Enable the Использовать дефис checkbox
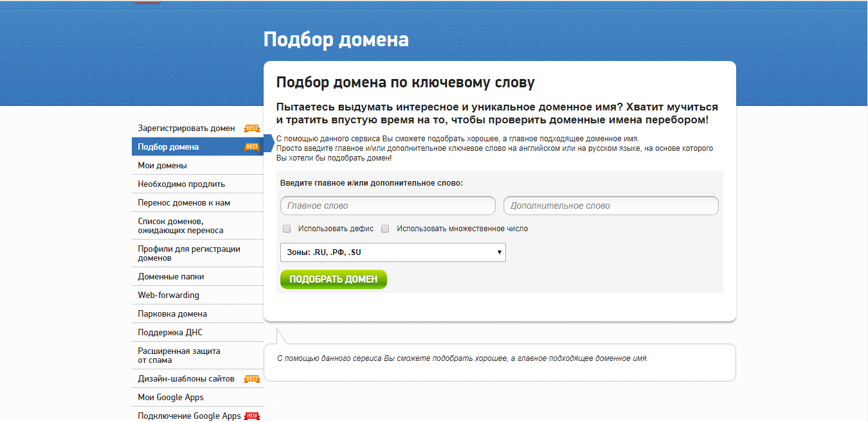868x422 pixels. tap(287, 229)
